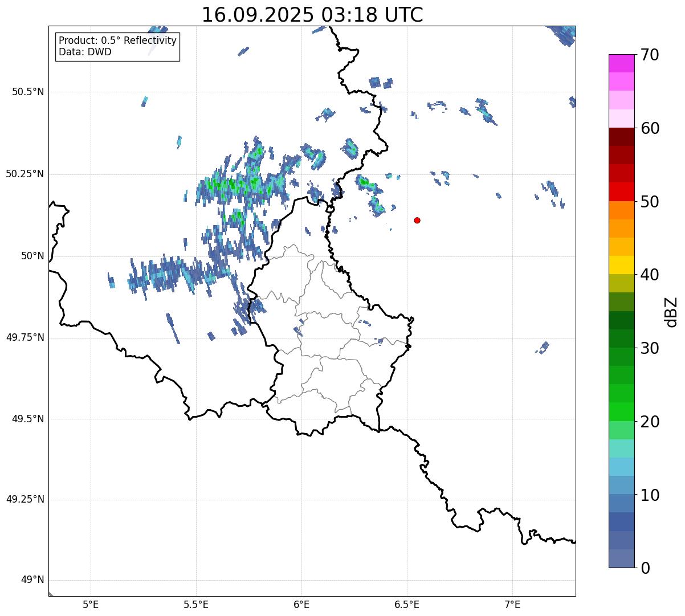Click the red station marker dot
Screen dimensions: 685x616
tap(417, 220)
